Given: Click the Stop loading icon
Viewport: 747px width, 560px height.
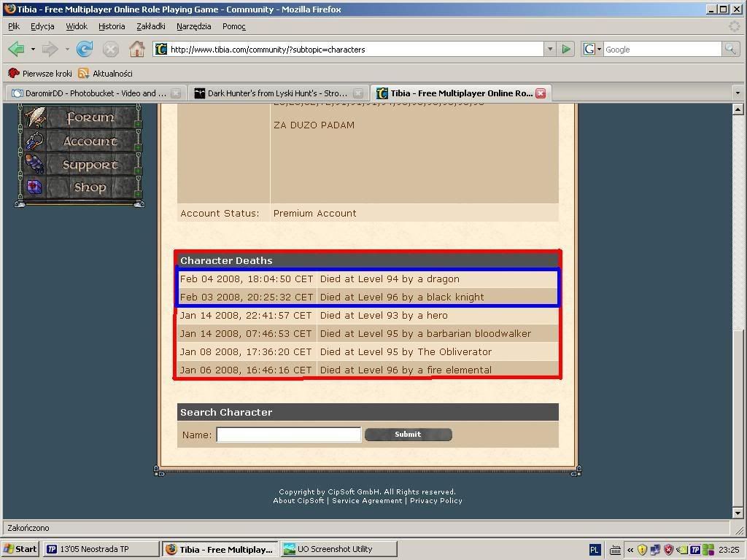Looking at the screenshot, I should pyautogui.click(x=111, y=50).
